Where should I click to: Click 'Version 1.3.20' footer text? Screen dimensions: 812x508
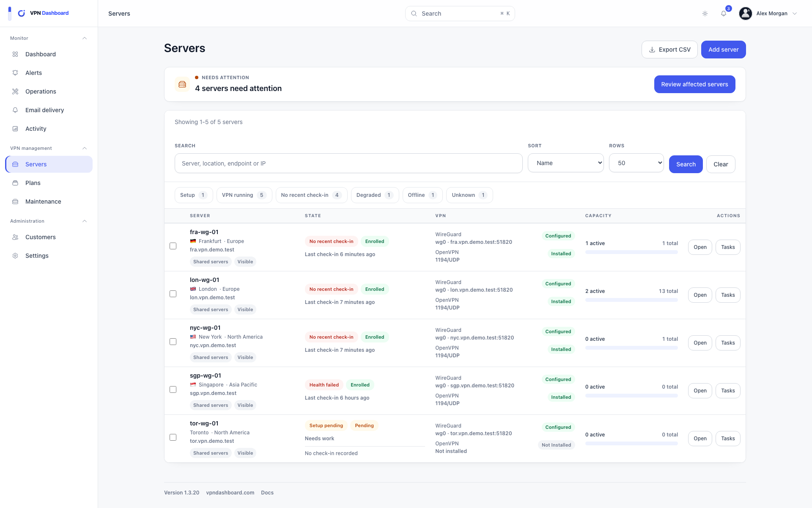point(181,493)
